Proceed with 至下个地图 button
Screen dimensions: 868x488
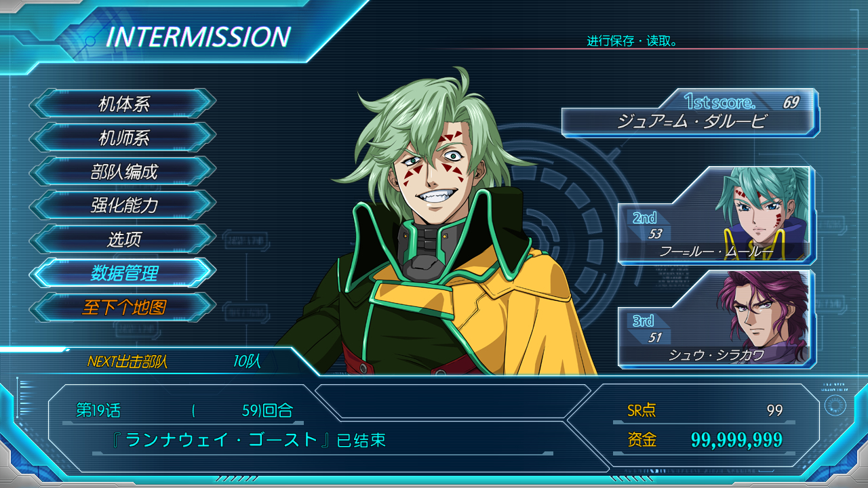[x=123, y=307]
